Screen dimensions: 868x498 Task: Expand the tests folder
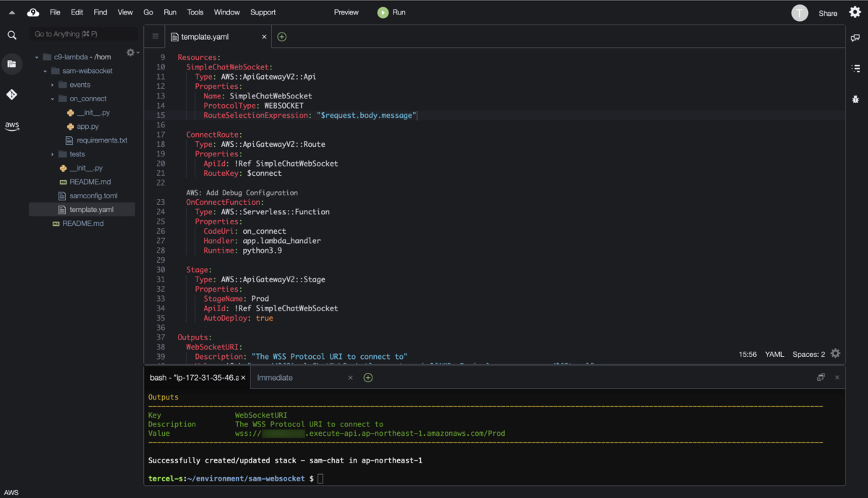53,154
